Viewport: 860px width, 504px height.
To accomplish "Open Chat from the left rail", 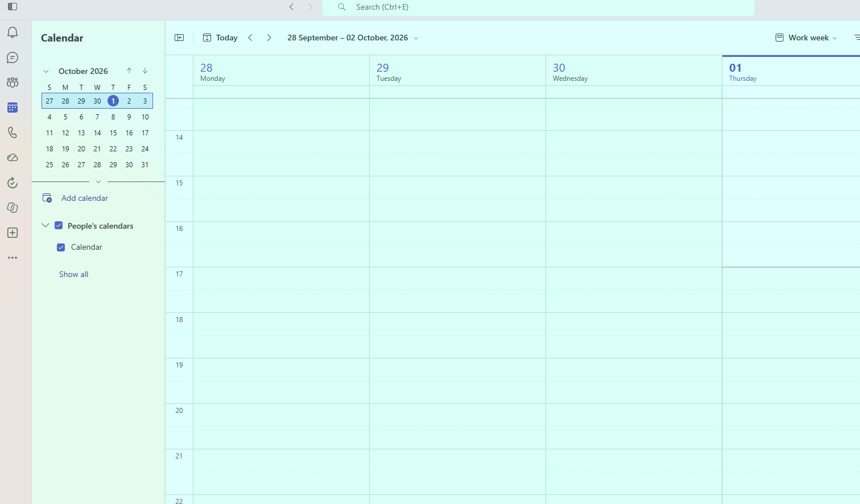I will pyautogui.click(x=13, y=57).
